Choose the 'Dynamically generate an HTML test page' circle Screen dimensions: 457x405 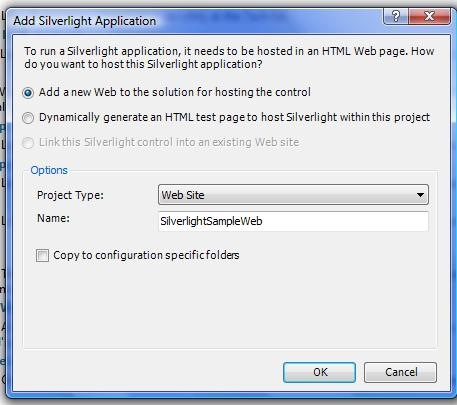pos(28,118)
